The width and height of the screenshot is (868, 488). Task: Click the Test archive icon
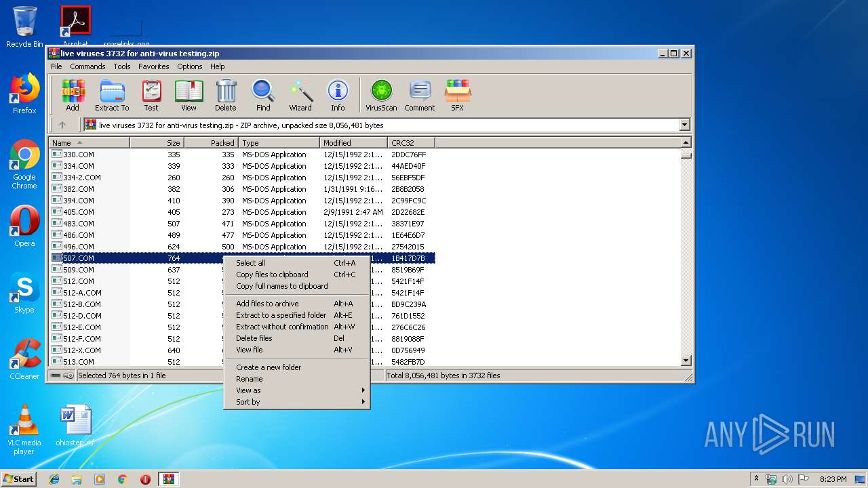click(x=151, y=95)
